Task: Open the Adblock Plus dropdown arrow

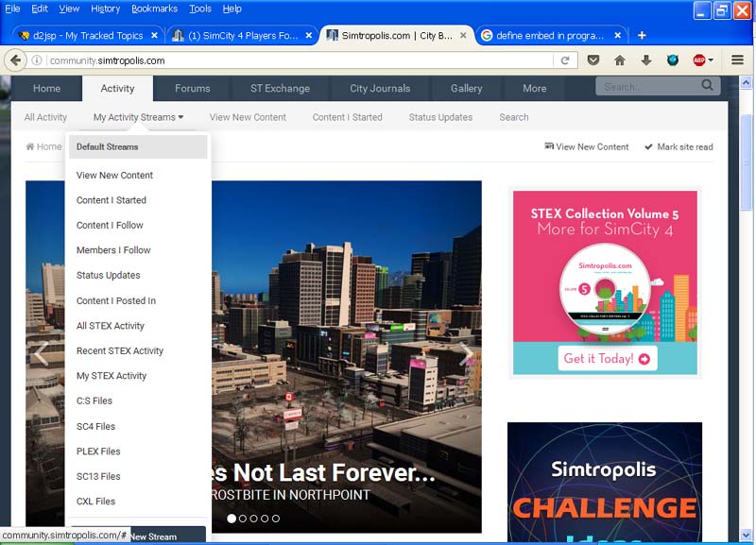Action: [x=711, y=60]
